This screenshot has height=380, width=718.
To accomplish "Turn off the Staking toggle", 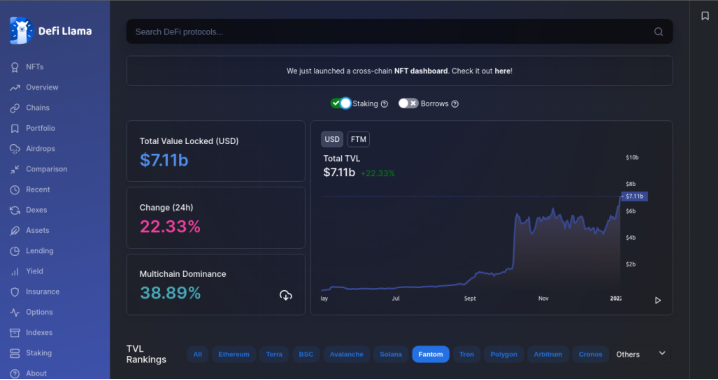I will click(x=341, y=103).
